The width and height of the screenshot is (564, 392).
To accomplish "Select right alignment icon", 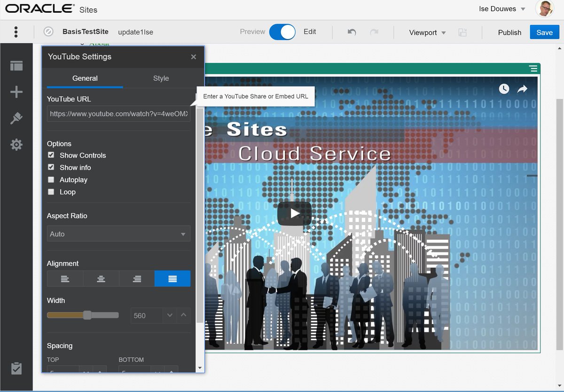I will click(x=137, y=279).
